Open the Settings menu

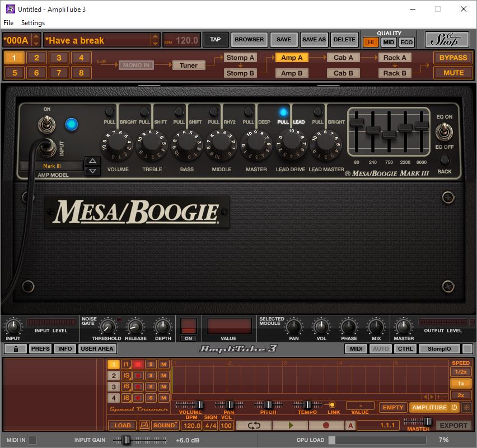(33, 23)
